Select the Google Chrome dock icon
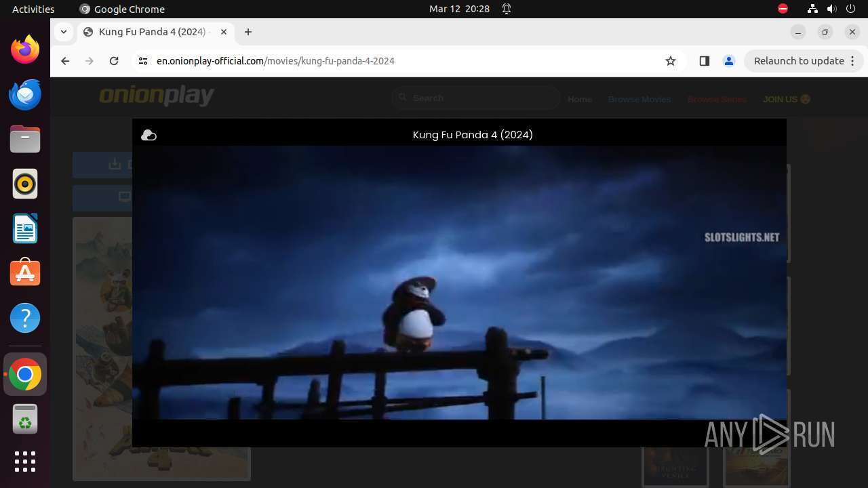 coord(25,375)
